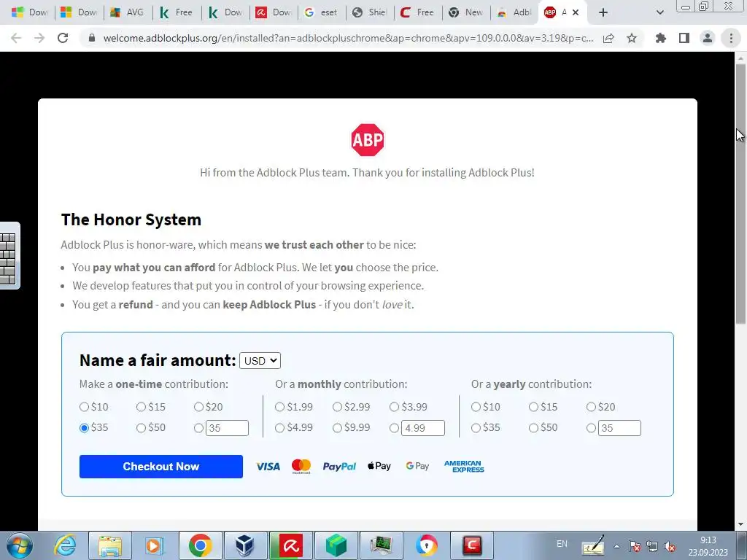Launch Internet Explorer from taskbar

click(x=65, y=545)
